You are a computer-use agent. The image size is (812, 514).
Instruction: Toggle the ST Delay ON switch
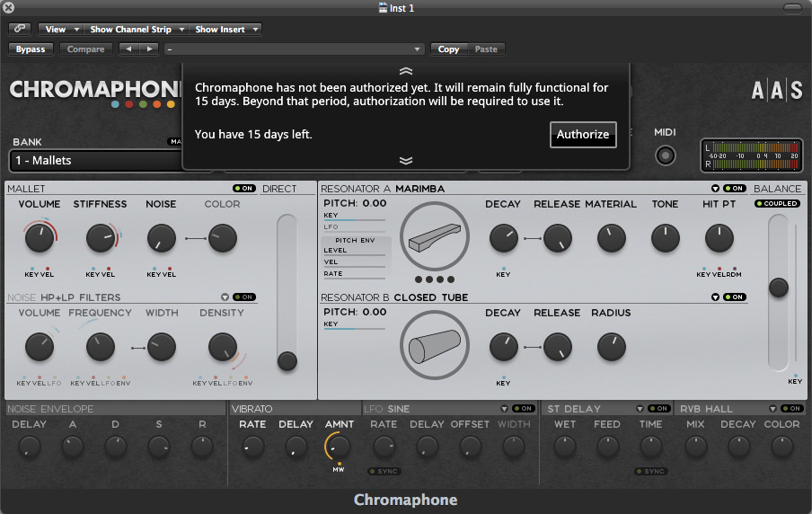pos(659,408)
